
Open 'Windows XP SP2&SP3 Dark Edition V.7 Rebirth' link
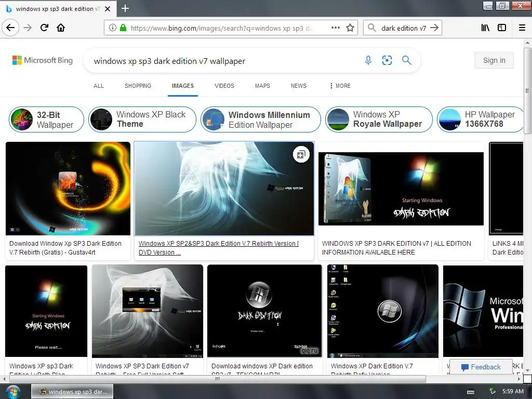click(219, 248)
